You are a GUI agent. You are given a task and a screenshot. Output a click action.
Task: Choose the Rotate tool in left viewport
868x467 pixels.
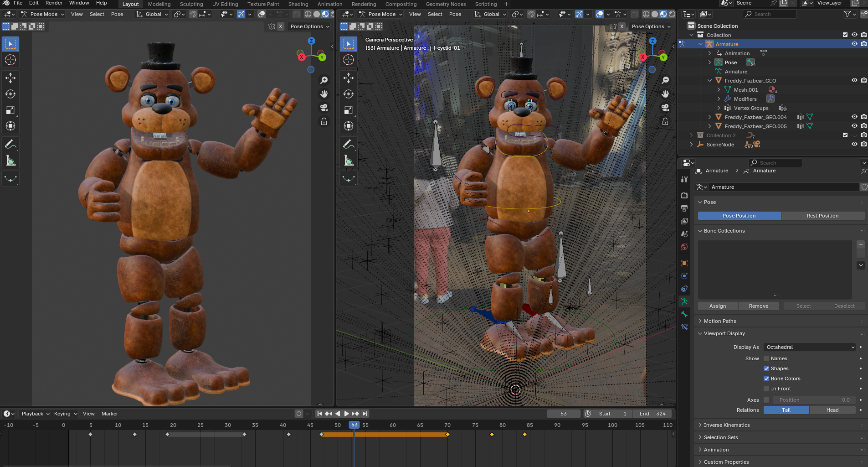pos(10,94)
